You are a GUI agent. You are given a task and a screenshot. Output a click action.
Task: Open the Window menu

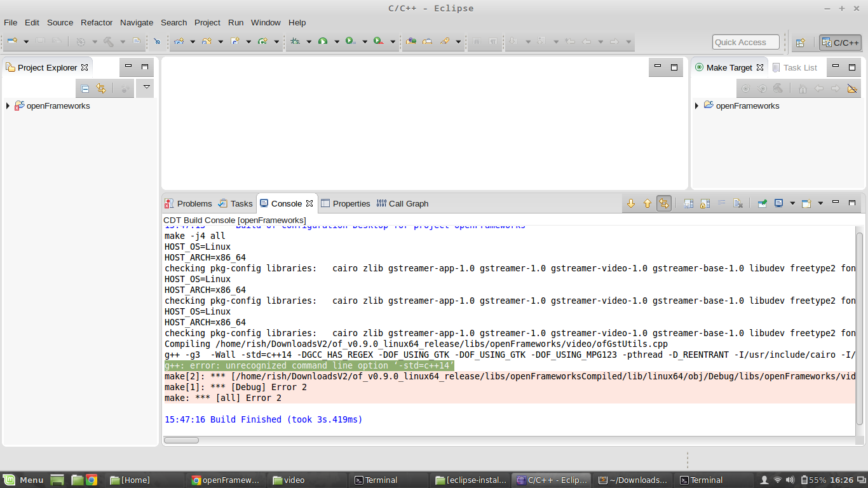click(266, 22)
